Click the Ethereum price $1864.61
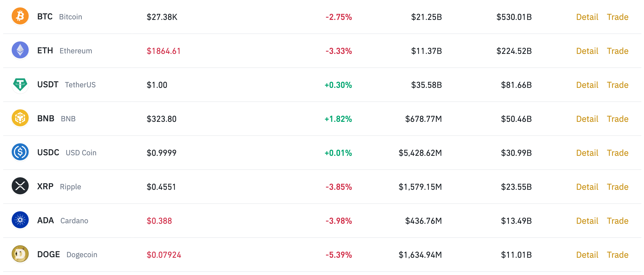Screen dimensions: 644x275 click(x=164, y=51)
